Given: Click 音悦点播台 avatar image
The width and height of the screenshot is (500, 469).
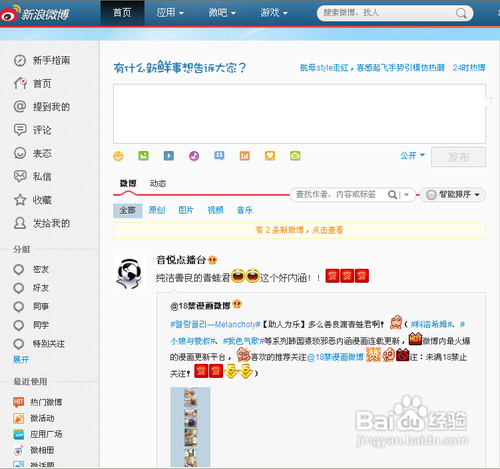Looking at the screenshot, I should pyautogui.click(x=130, y=272).
